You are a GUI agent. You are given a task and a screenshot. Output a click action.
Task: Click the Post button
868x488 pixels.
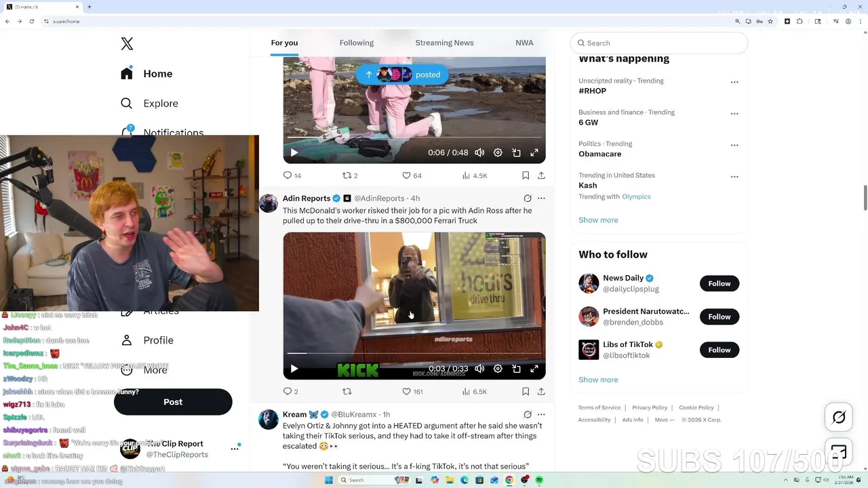click(173, 402)
